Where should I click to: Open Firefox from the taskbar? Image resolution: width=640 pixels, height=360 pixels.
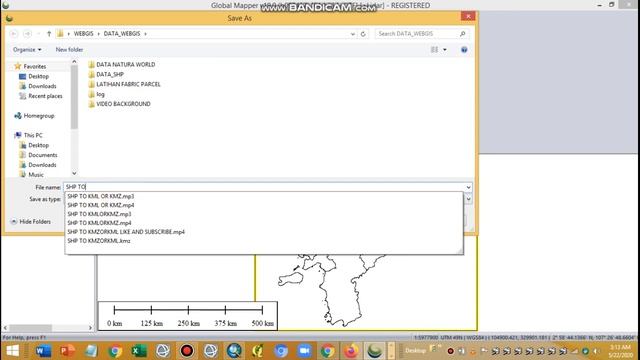point(351,351)
